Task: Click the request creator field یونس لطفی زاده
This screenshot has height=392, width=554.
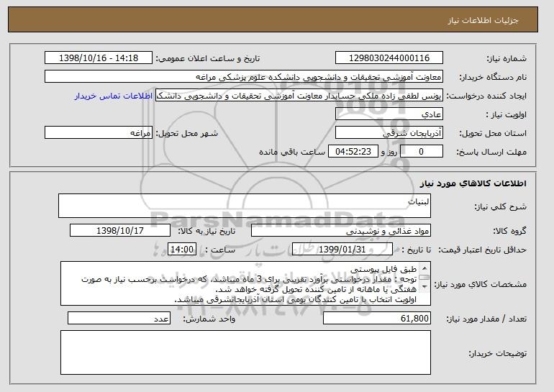Action: (299, 96)
